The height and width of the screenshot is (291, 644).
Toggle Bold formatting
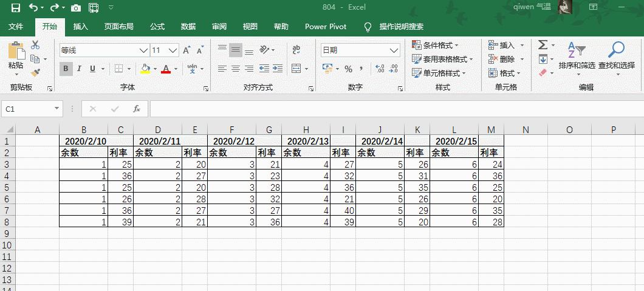66,69
